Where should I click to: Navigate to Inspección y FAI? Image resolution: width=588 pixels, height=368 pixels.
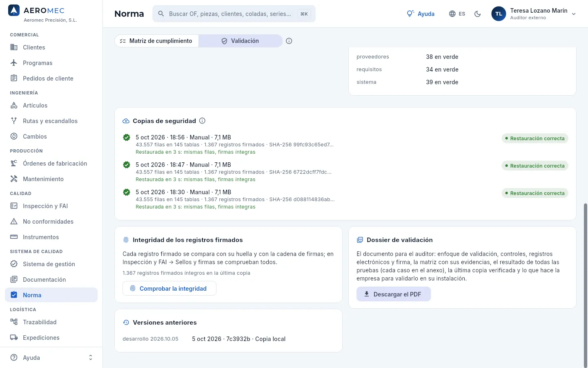[51, 206]
